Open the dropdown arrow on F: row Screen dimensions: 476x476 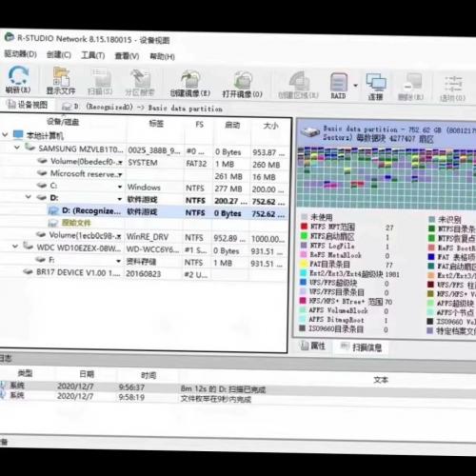pos(118,261)
